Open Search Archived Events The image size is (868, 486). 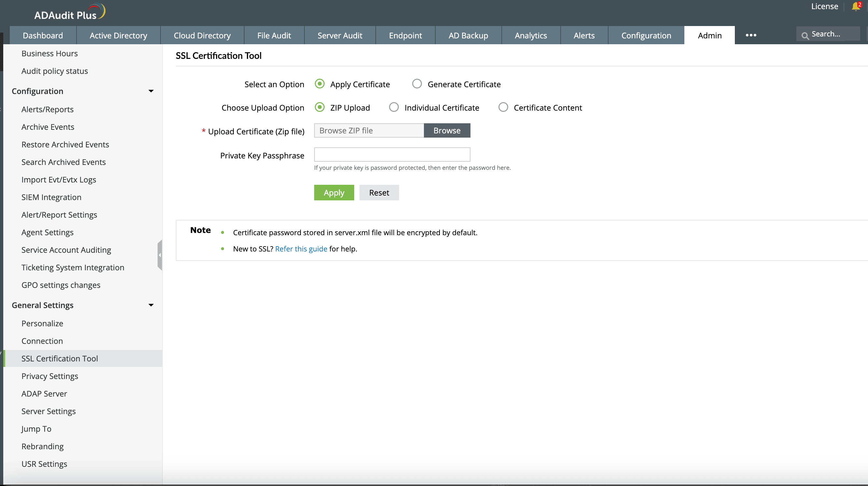coord(64,162)
